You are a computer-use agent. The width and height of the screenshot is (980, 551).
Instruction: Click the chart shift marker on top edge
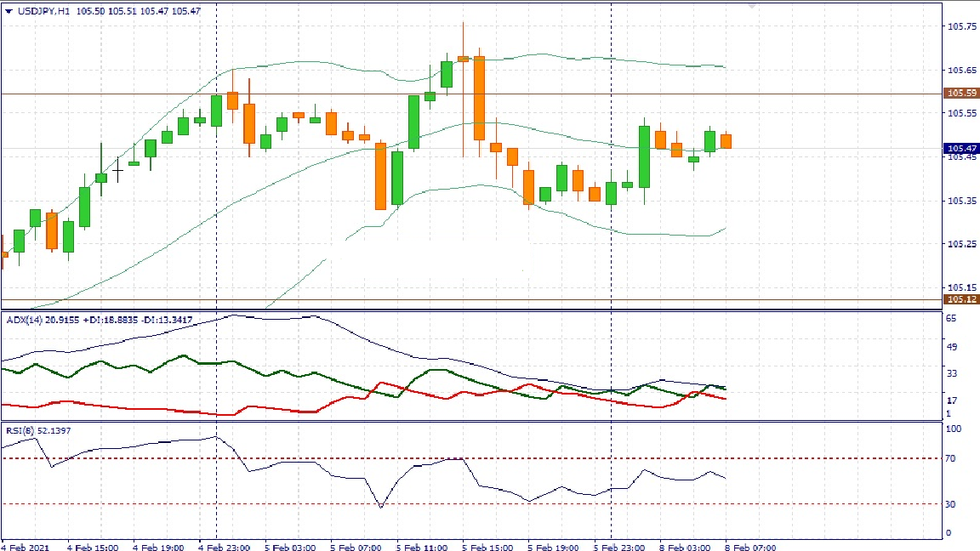pos(751,5)
